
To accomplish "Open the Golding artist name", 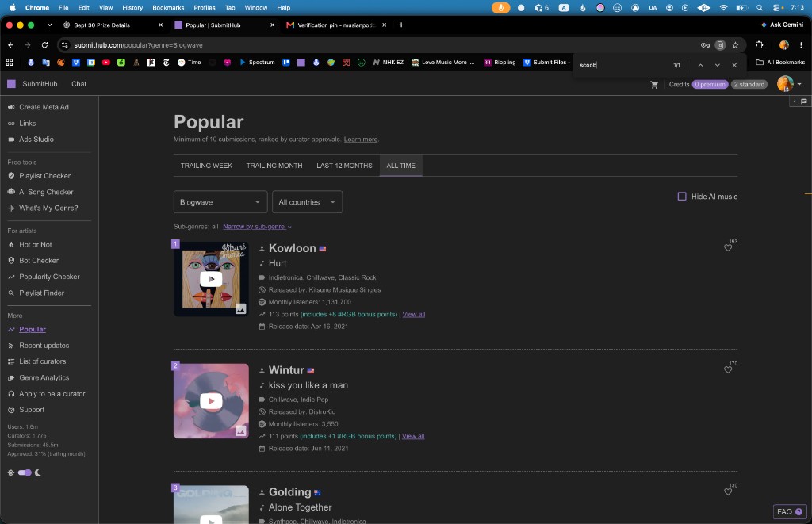I will (289, 492).
